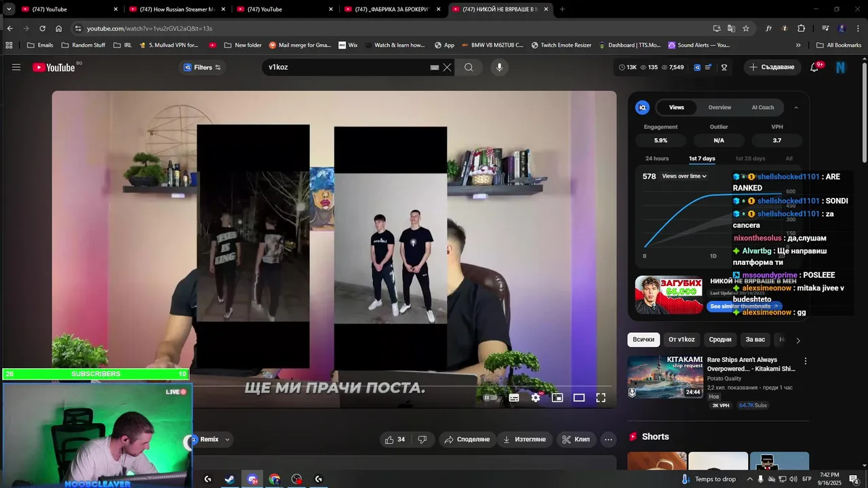The image size is (868, 488).
Task: Open the Views over time dropdown
Action: 684,176
